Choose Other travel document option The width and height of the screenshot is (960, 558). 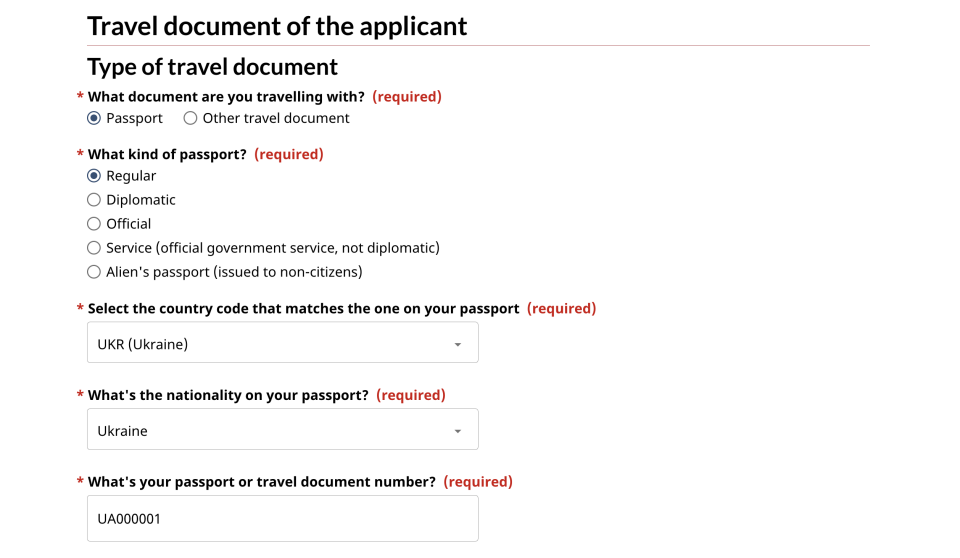click(190, 118)
